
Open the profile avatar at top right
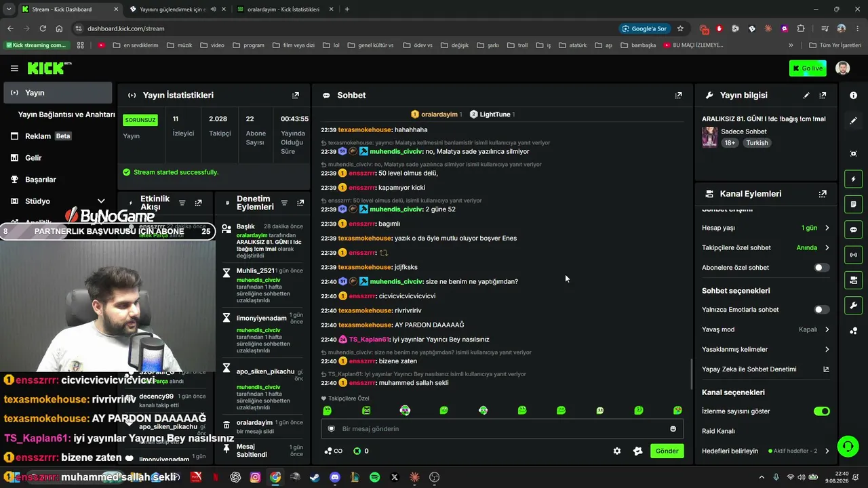(x=842, y=68)
